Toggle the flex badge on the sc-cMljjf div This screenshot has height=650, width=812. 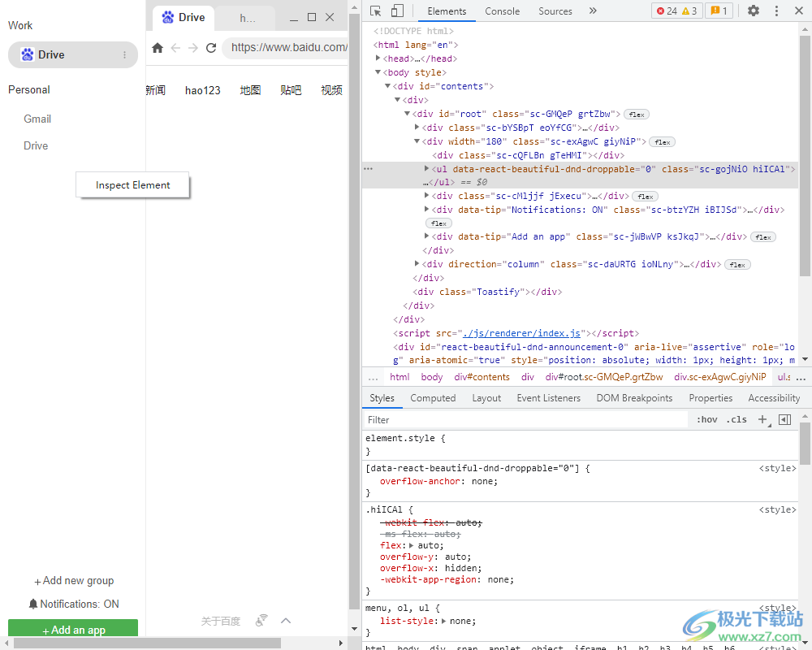(x=646, y=197)
